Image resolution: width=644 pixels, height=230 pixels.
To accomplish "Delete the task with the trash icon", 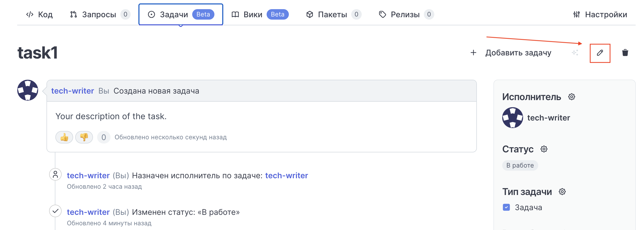I will pyautogui.click(x=625, y=53).
